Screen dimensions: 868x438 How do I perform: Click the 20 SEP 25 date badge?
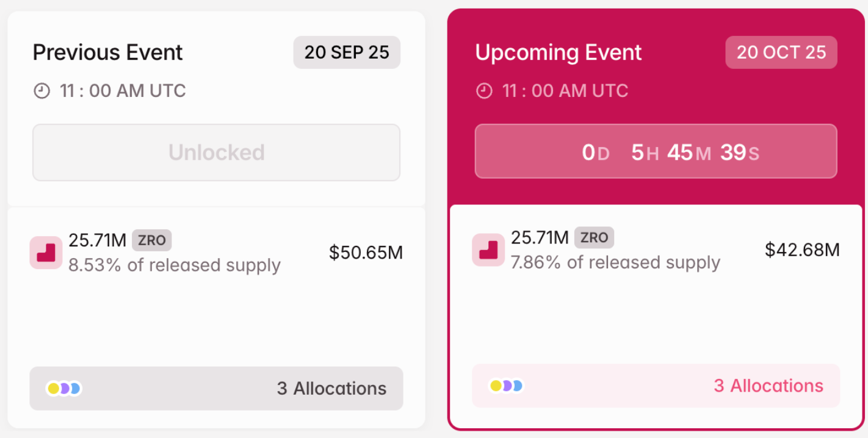[x=347, y=52]
